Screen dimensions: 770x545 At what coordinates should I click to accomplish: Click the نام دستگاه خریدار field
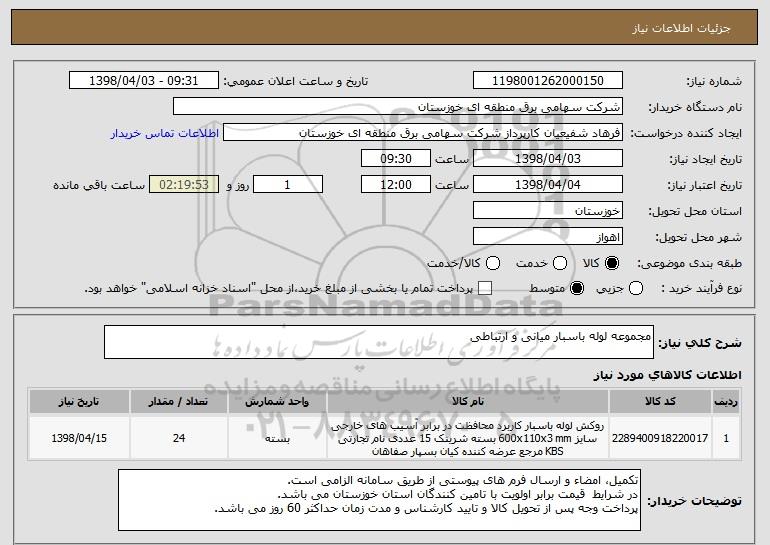coord(398,107)
